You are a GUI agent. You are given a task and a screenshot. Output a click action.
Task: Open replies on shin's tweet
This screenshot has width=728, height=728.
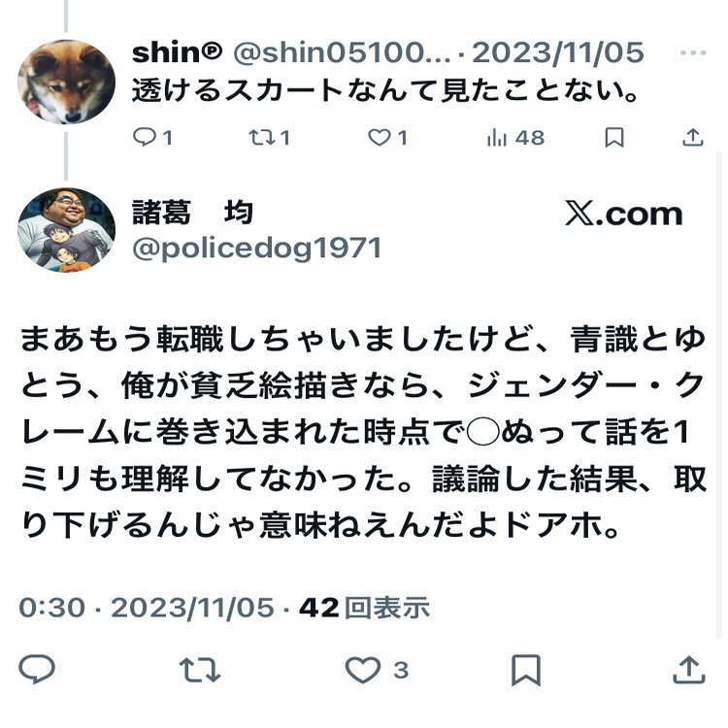[x=152, y=138]
